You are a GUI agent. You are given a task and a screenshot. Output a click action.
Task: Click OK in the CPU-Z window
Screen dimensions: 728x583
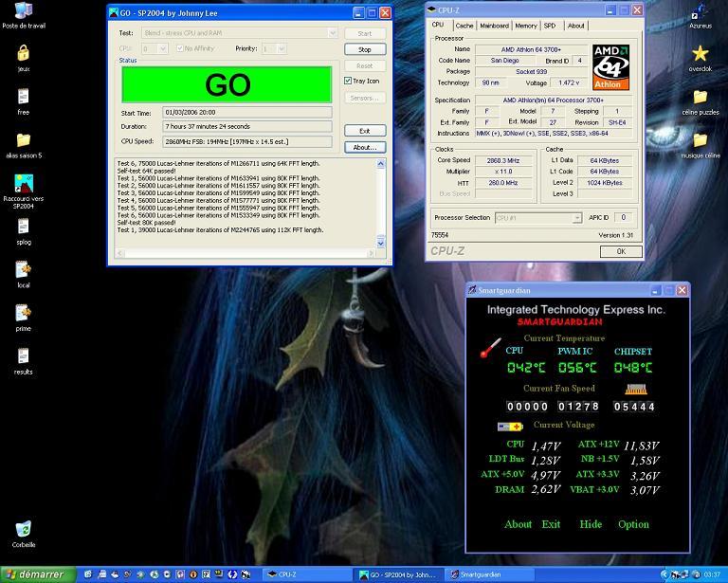click(621, 251)
